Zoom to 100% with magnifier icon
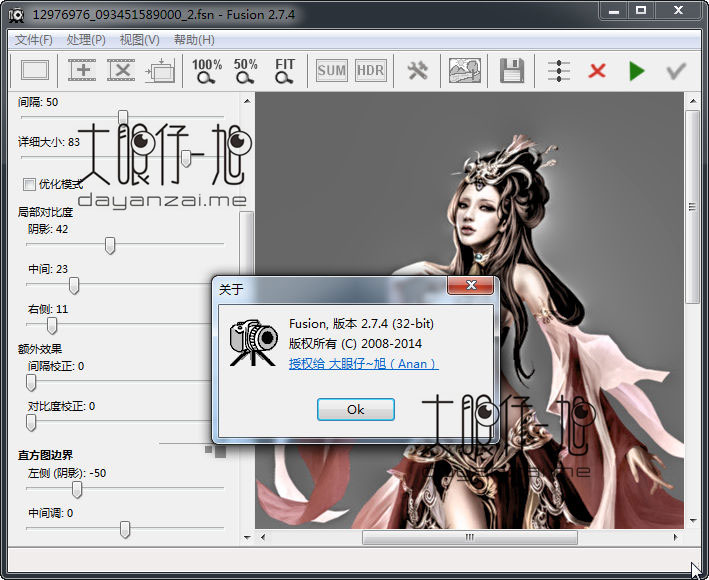Screen dimensions: 709x580 (x=207, y=71)
